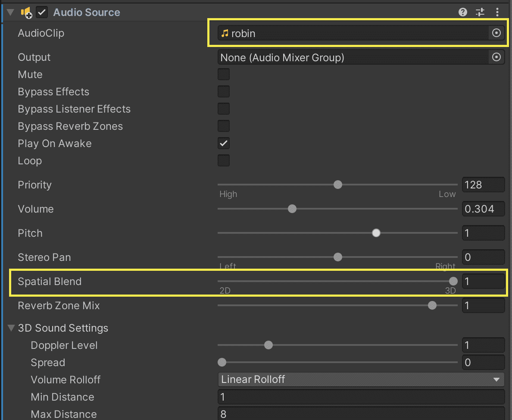The height and width of the screenshot is (420, 512).
Task: Open the Audio Source help reference icon
Action: tap(463, 13)
